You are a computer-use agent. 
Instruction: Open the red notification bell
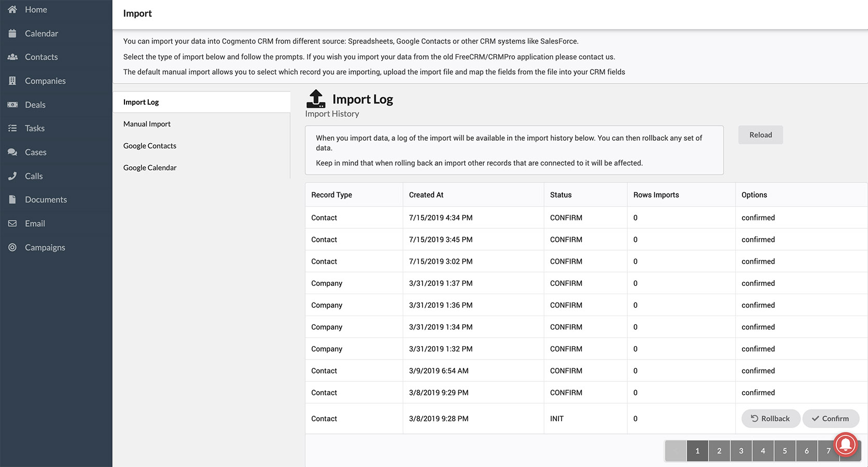846,444
